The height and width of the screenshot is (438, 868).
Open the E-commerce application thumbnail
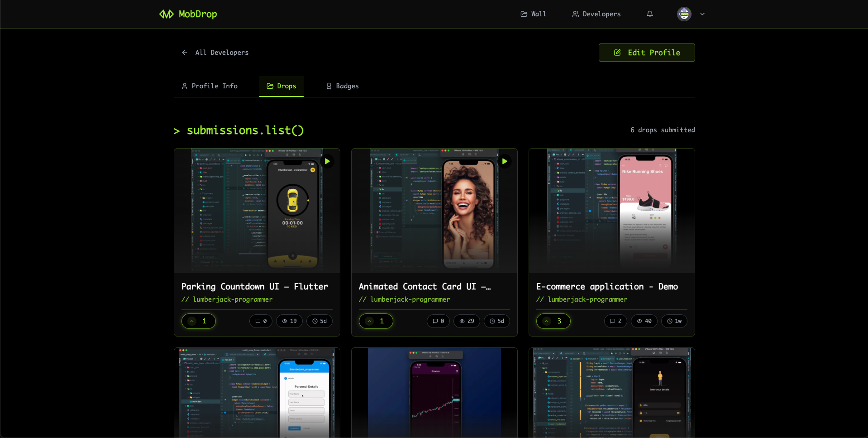tap(612, 211)
